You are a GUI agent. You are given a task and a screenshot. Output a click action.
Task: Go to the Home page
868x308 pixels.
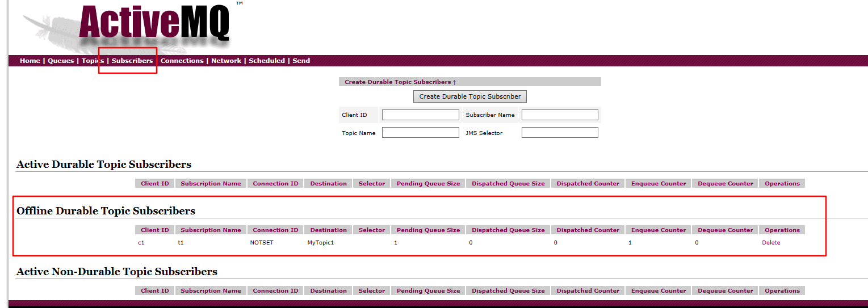tap(30, 61)
